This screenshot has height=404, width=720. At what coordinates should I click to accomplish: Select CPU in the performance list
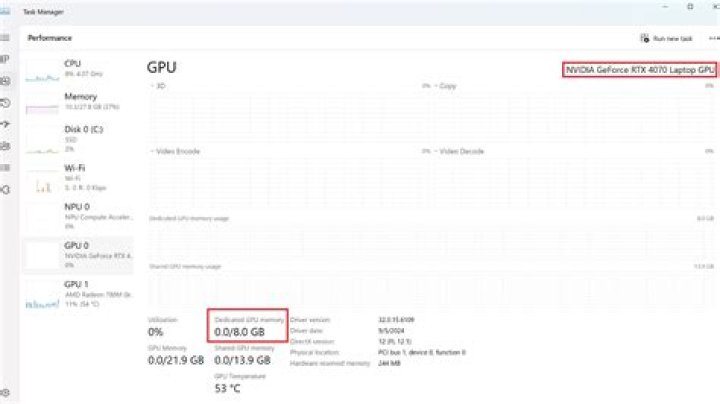(x=78, y=67)
